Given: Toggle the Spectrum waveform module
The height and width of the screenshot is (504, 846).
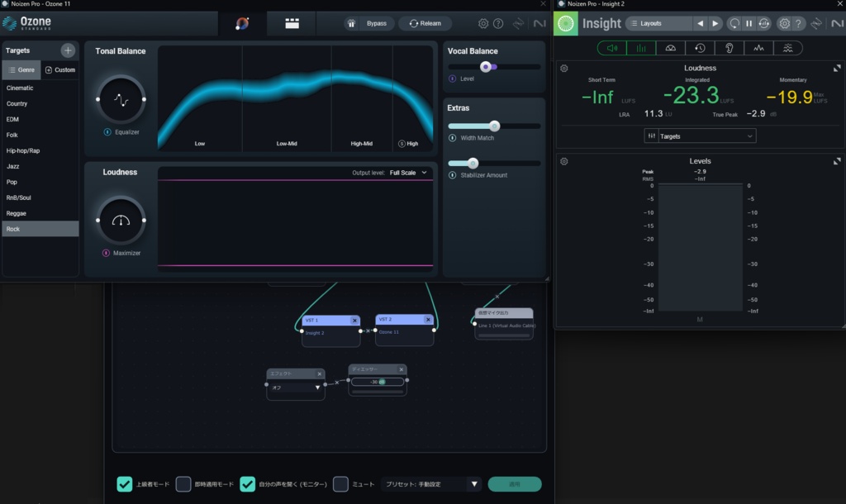Looking at the screenshot, I should click(x=758, y=48).
